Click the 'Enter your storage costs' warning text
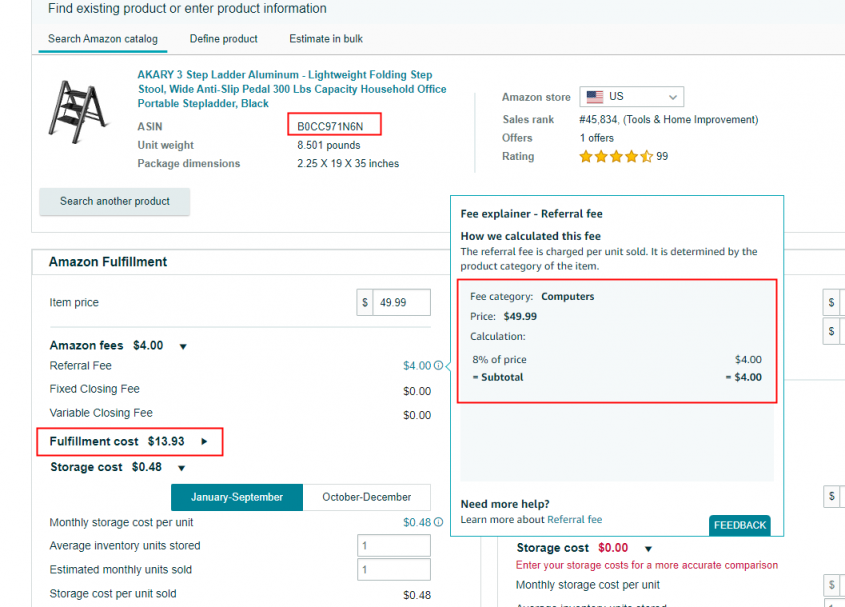Image resolution: width=845 pixels, height=607 pixels. [x=647, y=565]
